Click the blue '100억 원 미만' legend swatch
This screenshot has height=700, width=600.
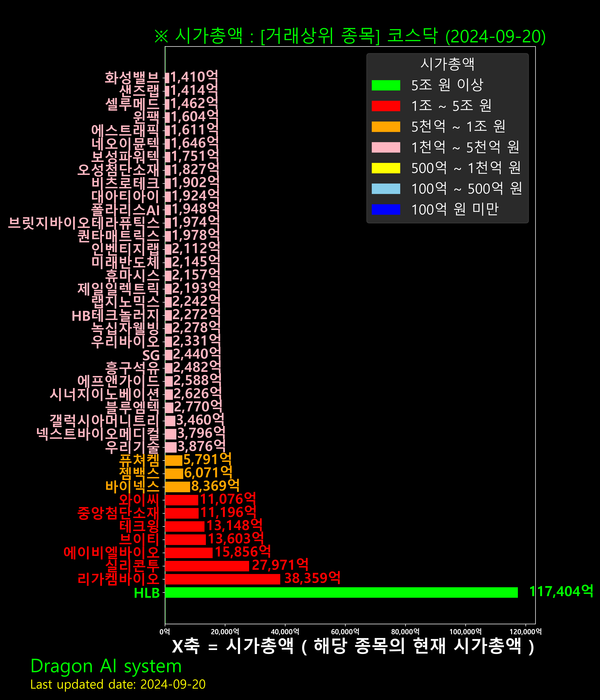click(386, 209)
